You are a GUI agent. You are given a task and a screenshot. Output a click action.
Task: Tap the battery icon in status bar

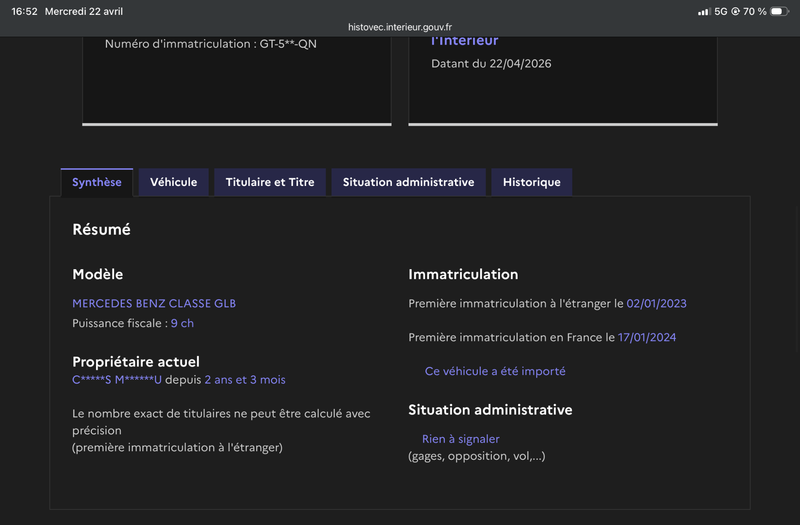[780, 11]
